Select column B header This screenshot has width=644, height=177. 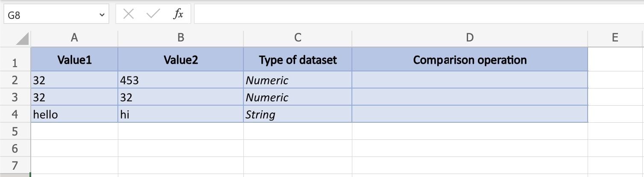point(181,38)
